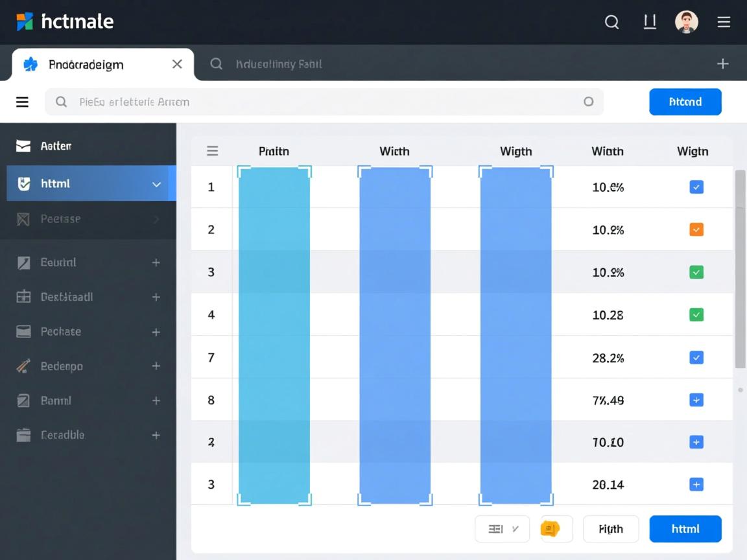The width and height of the screenshot is (747, 560).
Task: Click the vertical scrollbar beside the table
Action: pos(739,269)
